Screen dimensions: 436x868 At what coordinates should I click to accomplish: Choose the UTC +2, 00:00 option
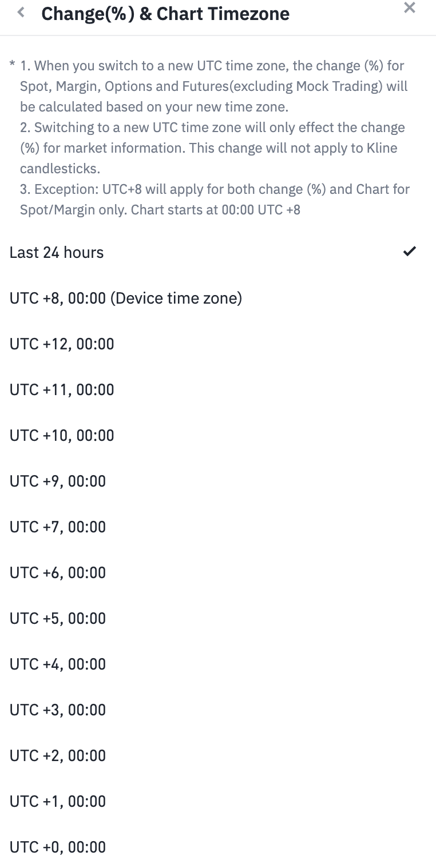click(x=58, y=755)
